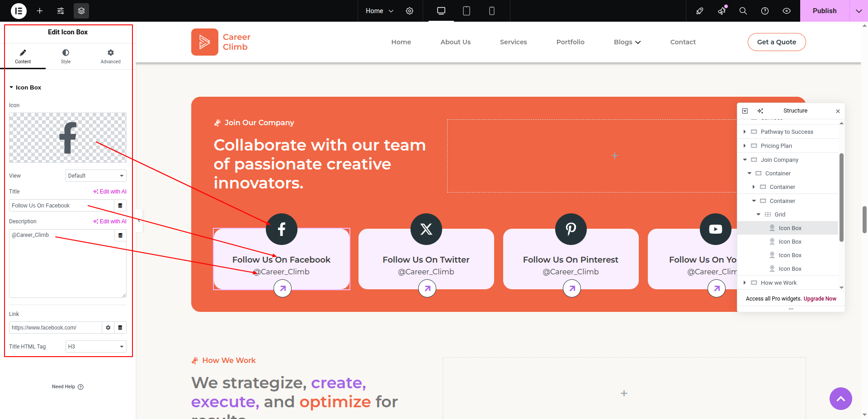Open What's New notifications icon
Viewport: 868px width, 419px height.
722,11
